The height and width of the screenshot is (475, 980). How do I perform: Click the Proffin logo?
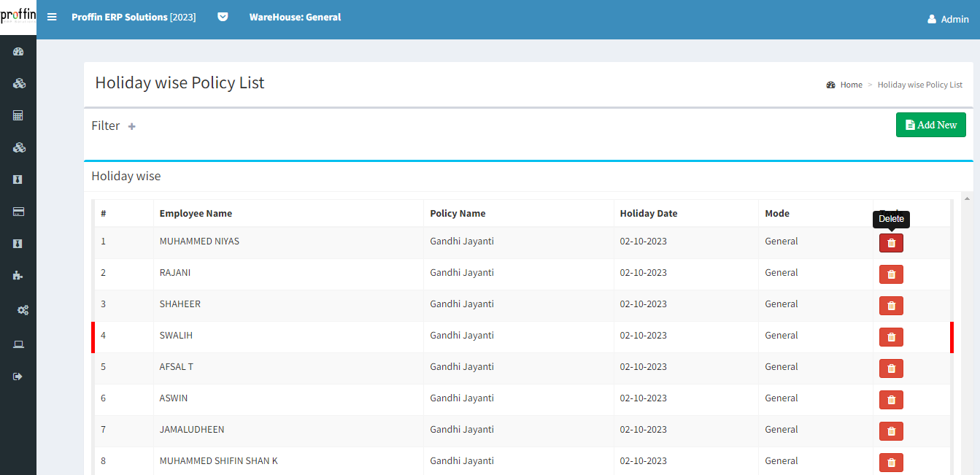[18, 17]
